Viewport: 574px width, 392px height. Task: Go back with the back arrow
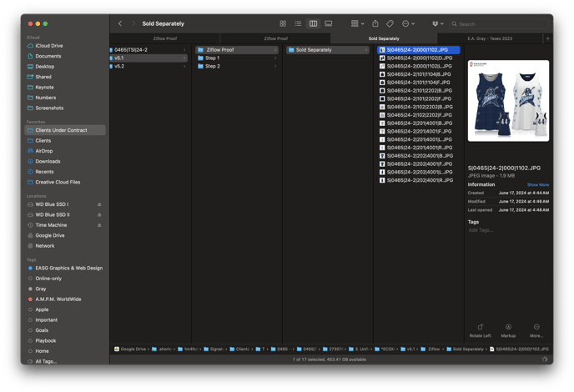click(120, 24)
